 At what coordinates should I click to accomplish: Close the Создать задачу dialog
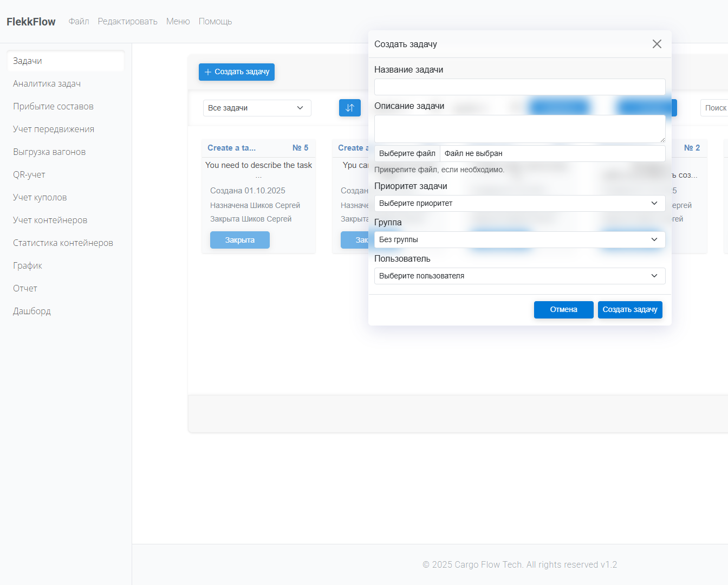[656, 44]
